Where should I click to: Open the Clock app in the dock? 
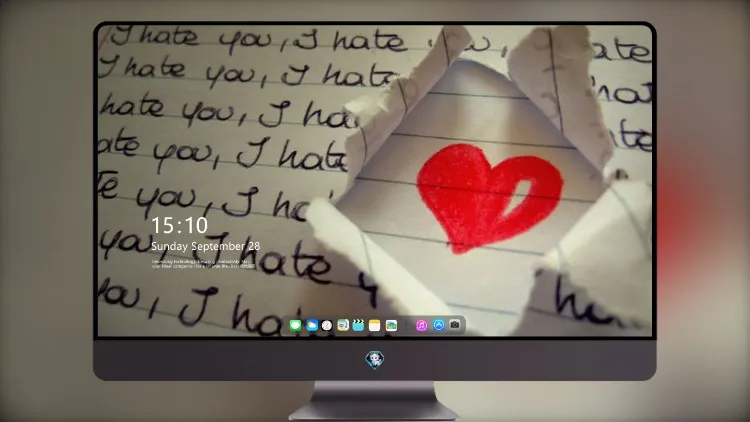(x=327, y=325)
